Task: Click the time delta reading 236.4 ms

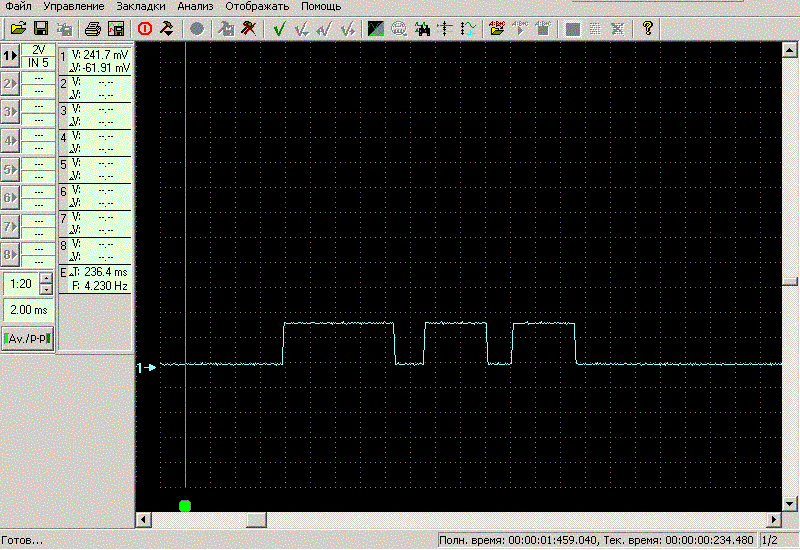Action: click(x=106, y=272)
